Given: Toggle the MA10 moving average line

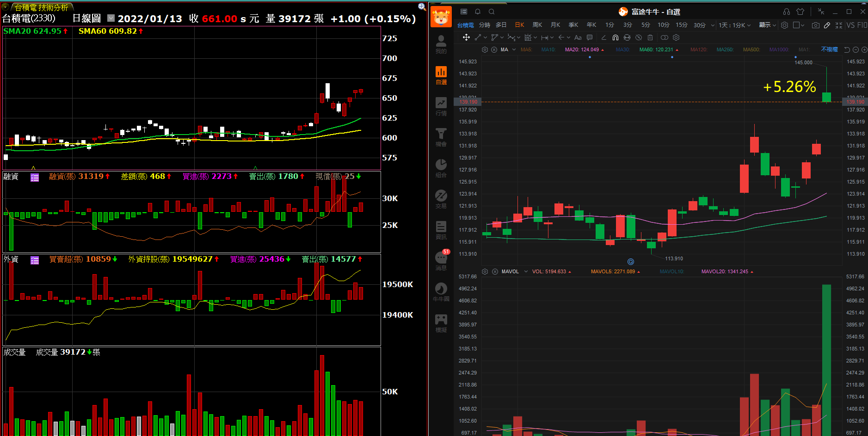Looking at the screenshot, I should 548,49.
